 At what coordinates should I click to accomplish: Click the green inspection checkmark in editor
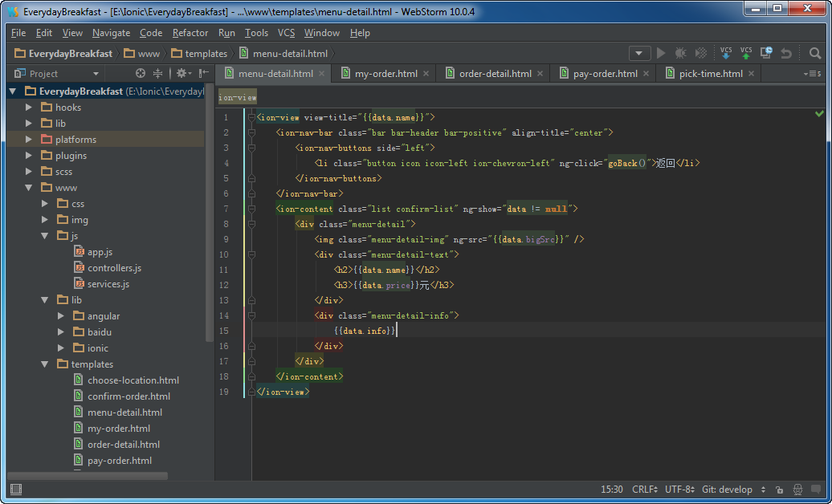pyautogui.click(x=820, y=113)
